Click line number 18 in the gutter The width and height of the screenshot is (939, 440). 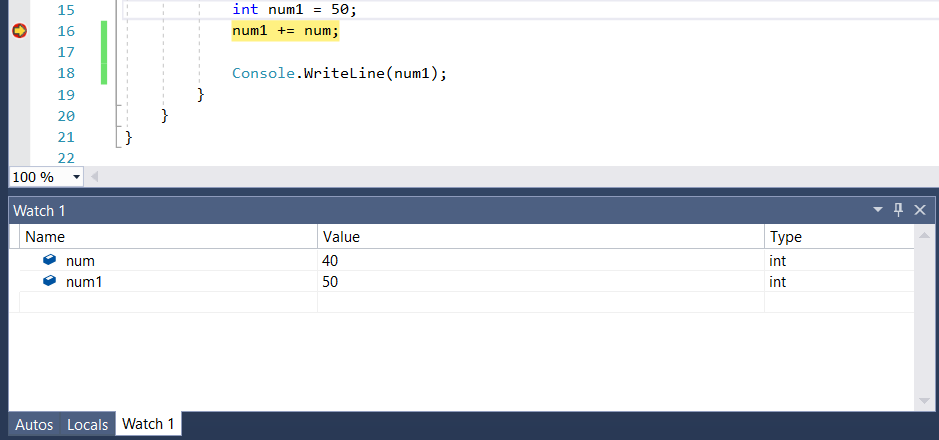tap(66, 74)
